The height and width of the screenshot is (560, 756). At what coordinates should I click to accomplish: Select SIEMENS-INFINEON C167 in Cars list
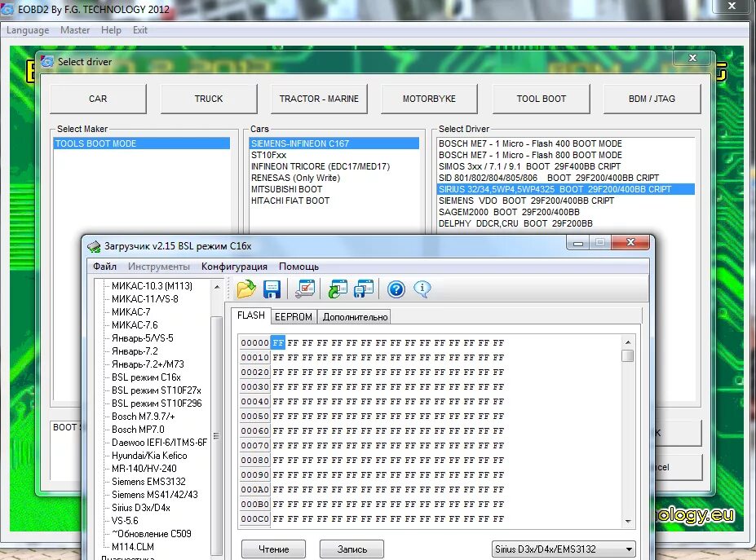334,143
